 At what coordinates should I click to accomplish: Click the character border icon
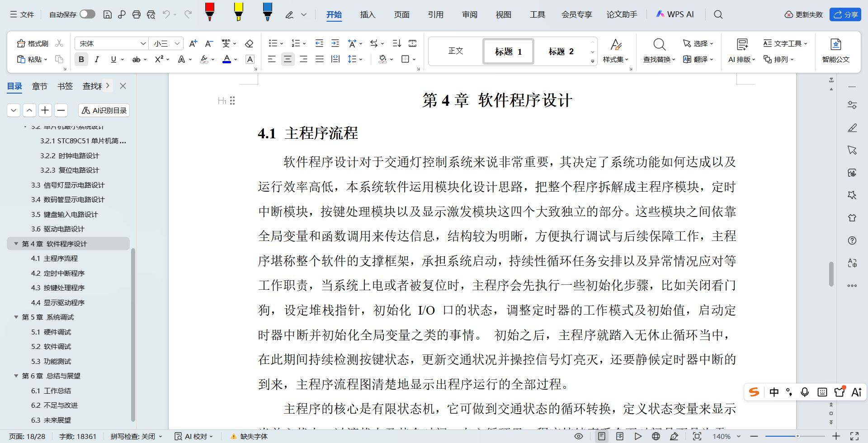250,59
